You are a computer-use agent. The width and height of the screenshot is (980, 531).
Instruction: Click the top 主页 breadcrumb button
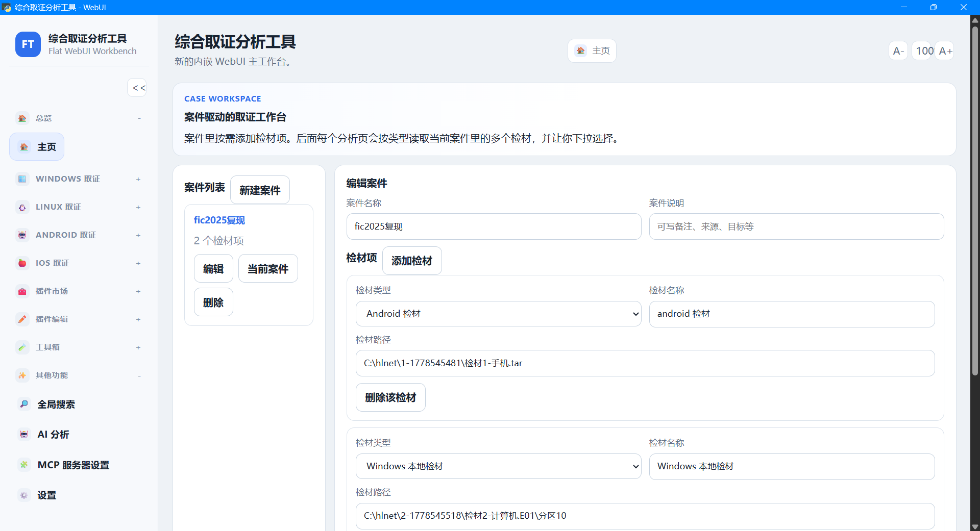coord(592,50)
